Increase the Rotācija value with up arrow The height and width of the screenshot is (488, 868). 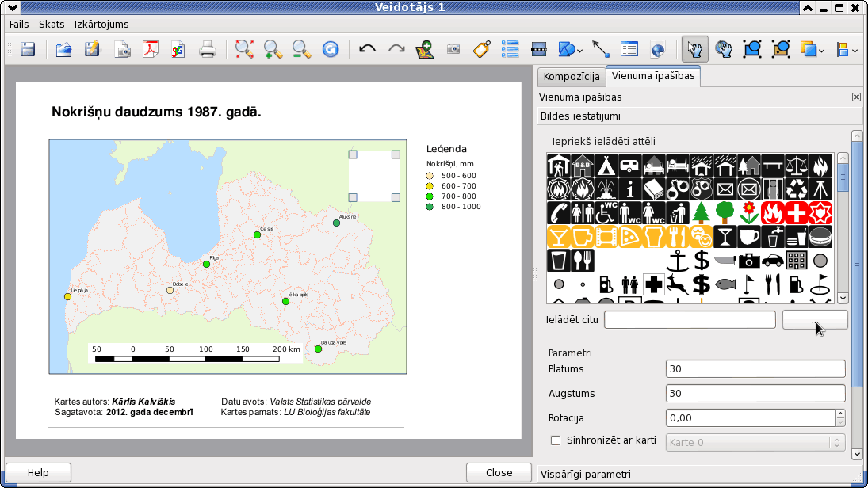pos(840,414)
